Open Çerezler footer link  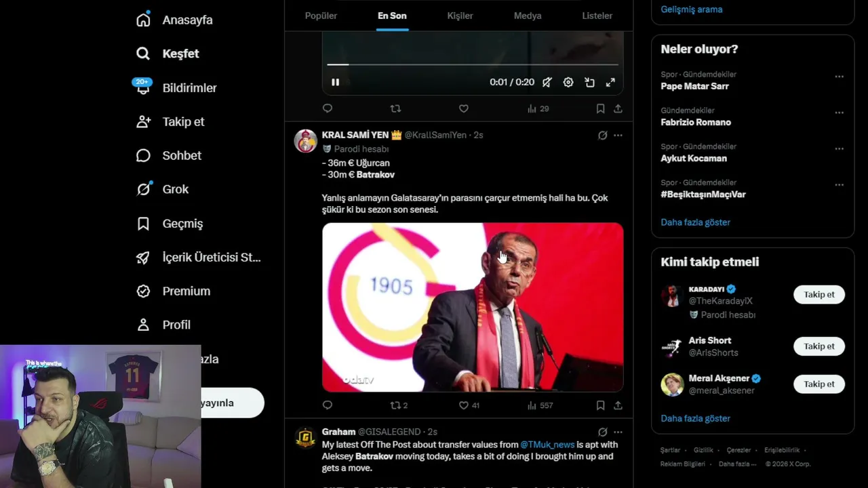pos(738,450)
